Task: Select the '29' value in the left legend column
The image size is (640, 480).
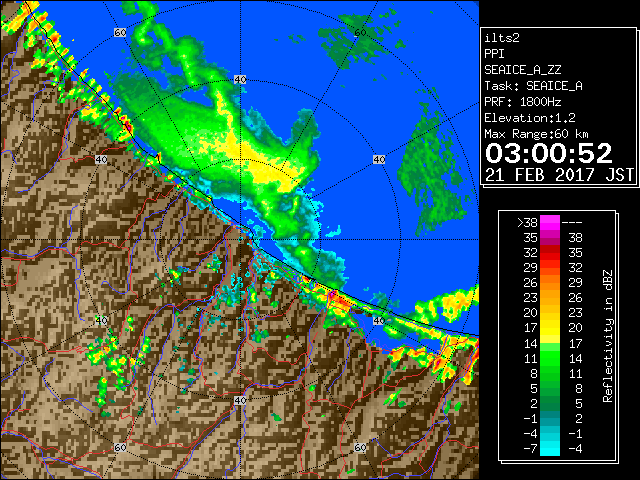Action: 531,268
